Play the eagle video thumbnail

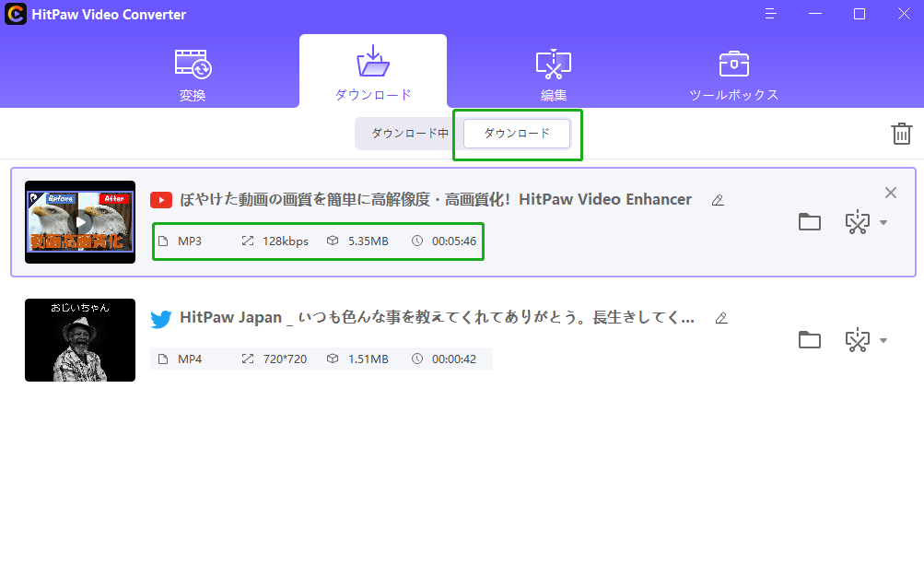(80, 222)
